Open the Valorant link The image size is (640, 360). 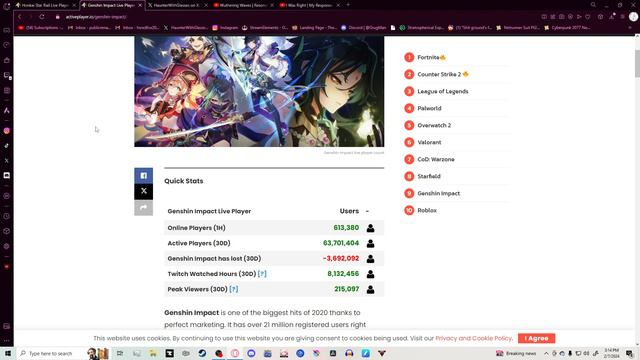(x=429, y=142)
